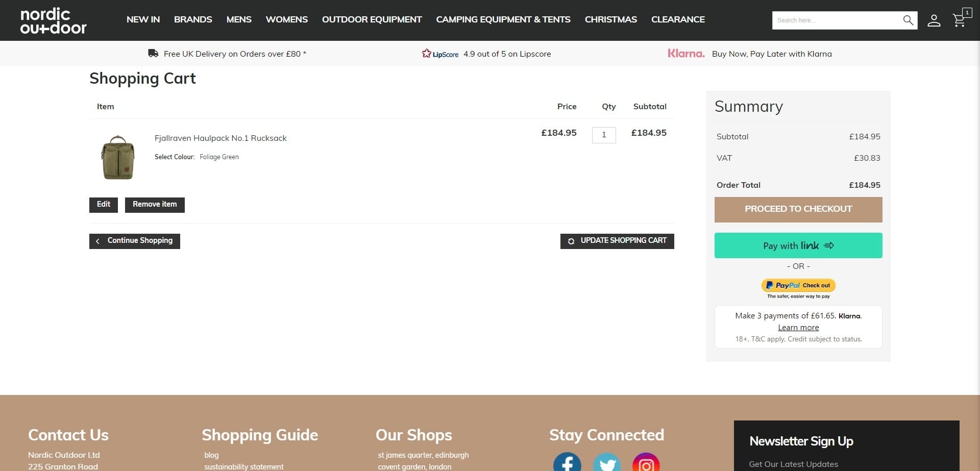
Task: Open the CHRISTMAS menu
Action: pos(611,19)
